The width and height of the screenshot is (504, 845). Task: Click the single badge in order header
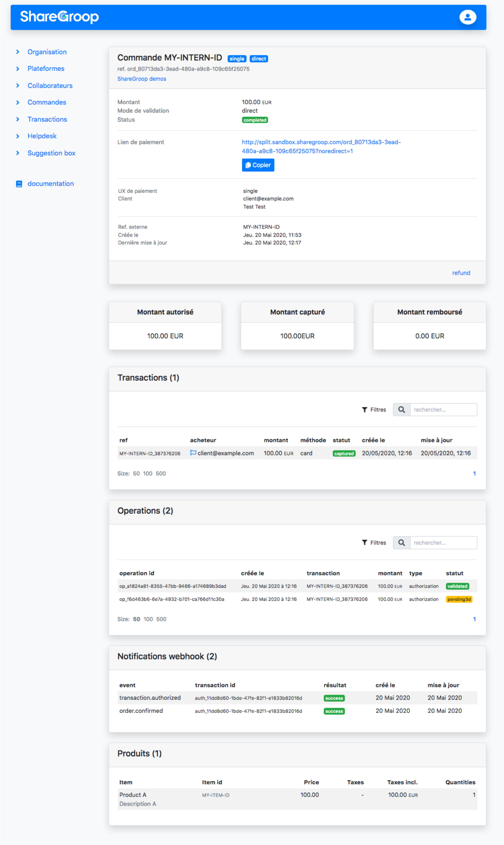click(x=237, y=59)
